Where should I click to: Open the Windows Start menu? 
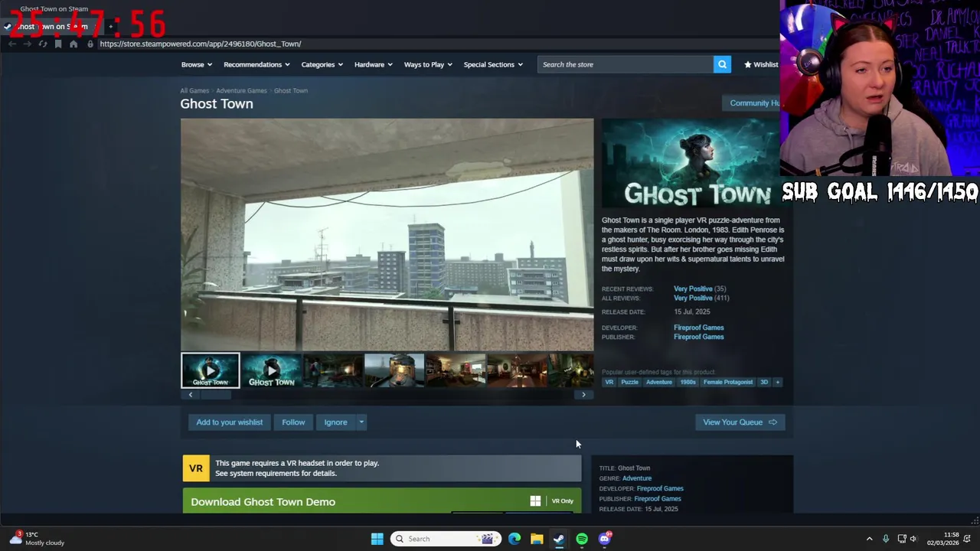[x=377, y=539]
